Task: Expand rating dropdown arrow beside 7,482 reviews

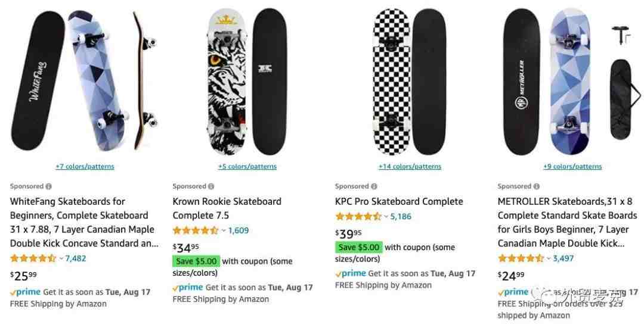Action: [x=61, y=259]
